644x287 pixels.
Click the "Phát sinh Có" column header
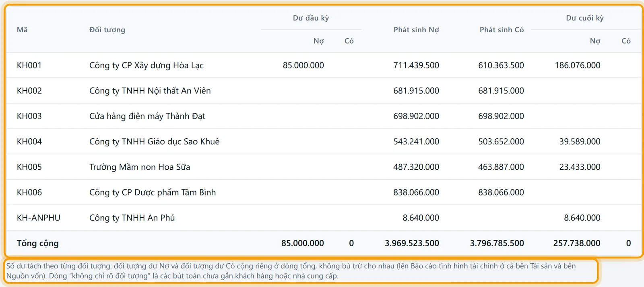(502, 29)
